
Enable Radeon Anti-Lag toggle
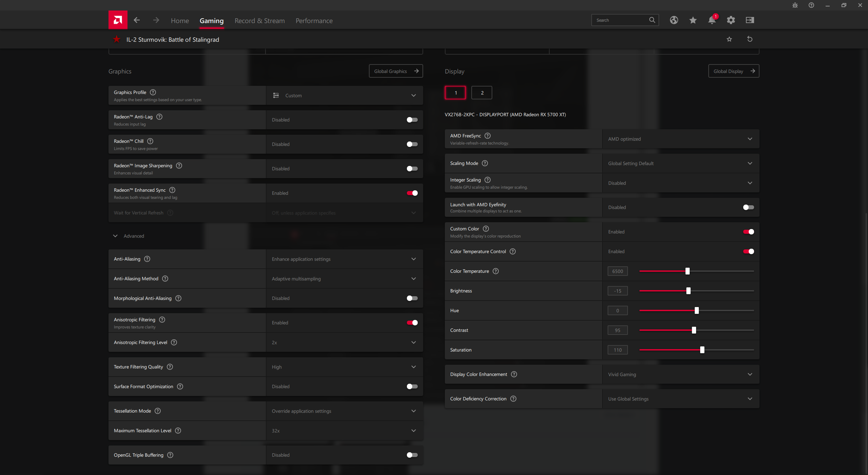(x=412, y=120)
